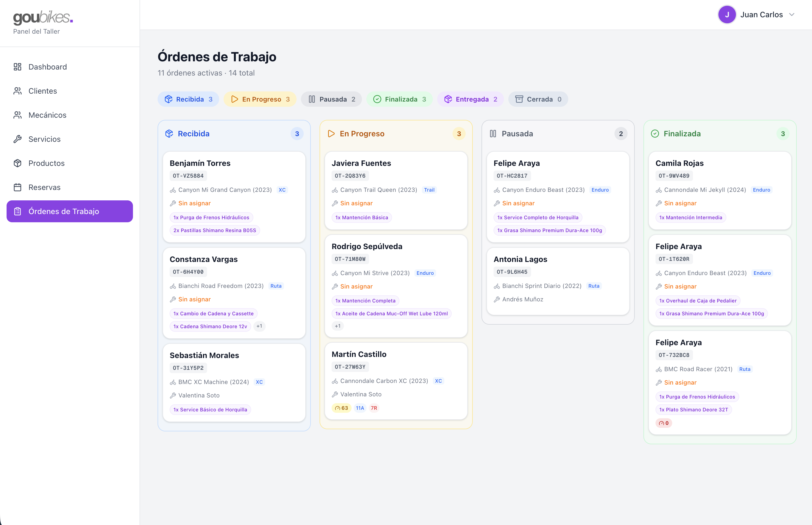Click the yellow 63 progress badge on Martín Castillo card
The height and width of the screenshot is (525, 812).
tap(341, 408)
